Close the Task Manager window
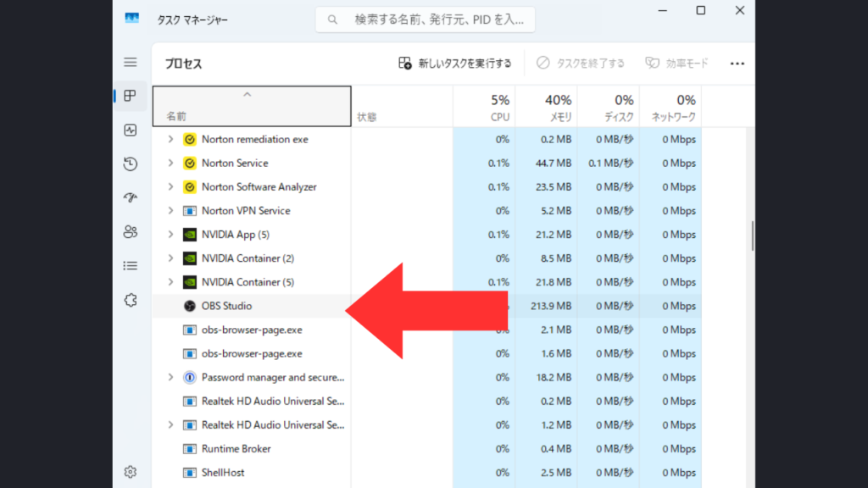The image size is (868, 488). [739, 10]
